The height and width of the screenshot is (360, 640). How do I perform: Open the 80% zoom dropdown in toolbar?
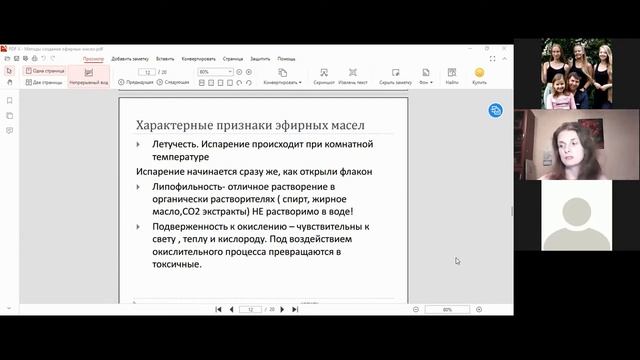(x=215, y=72)
